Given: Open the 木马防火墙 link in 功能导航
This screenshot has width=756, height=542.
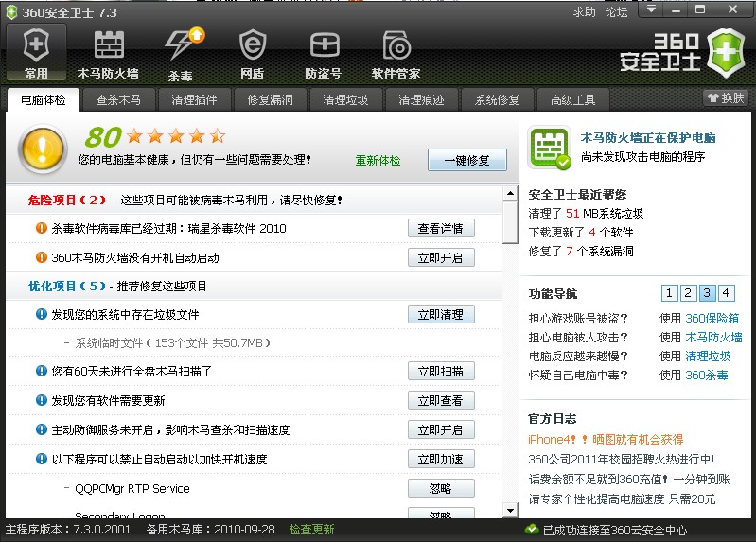Looking at the screenshot, I should coord(713,337).
